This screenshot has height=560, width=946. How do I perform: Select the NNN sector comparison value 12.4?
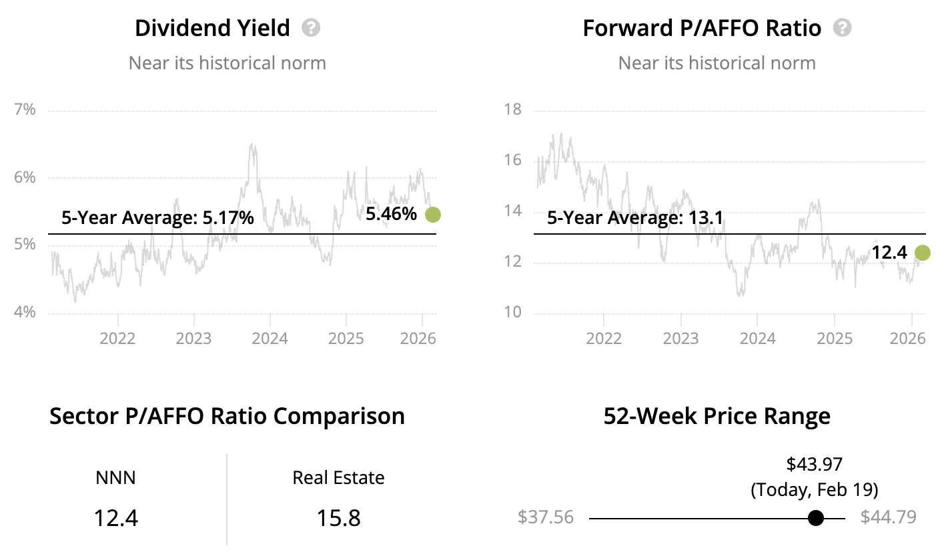(x=116, y=517)
